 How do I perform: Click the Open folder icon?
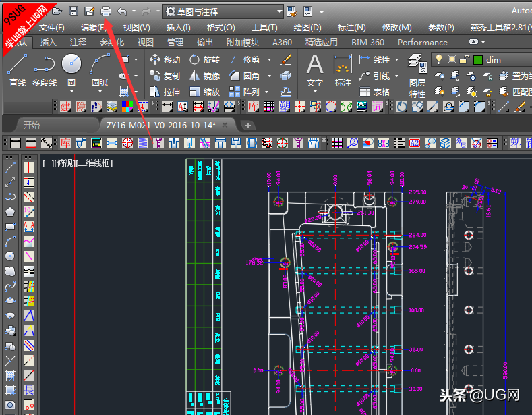(x=57, y=11)
